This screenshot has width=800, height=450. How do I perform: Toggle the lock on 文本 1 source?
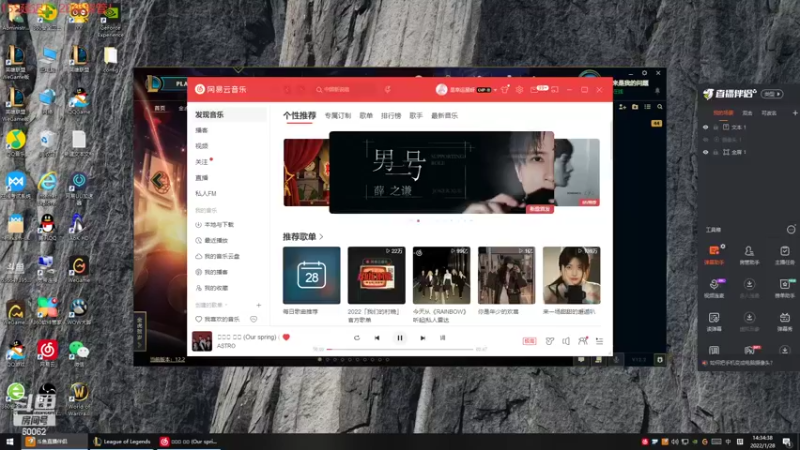coord(716,127)
